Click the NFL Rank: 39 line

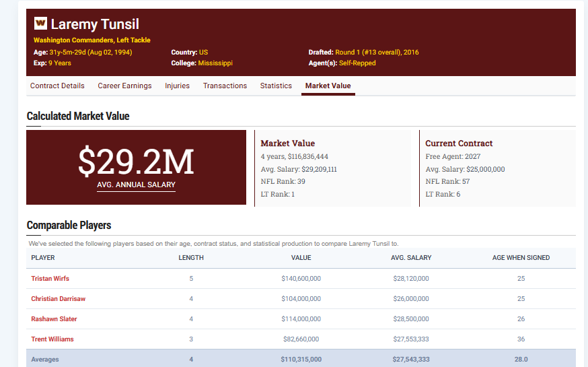pos(283,182)
